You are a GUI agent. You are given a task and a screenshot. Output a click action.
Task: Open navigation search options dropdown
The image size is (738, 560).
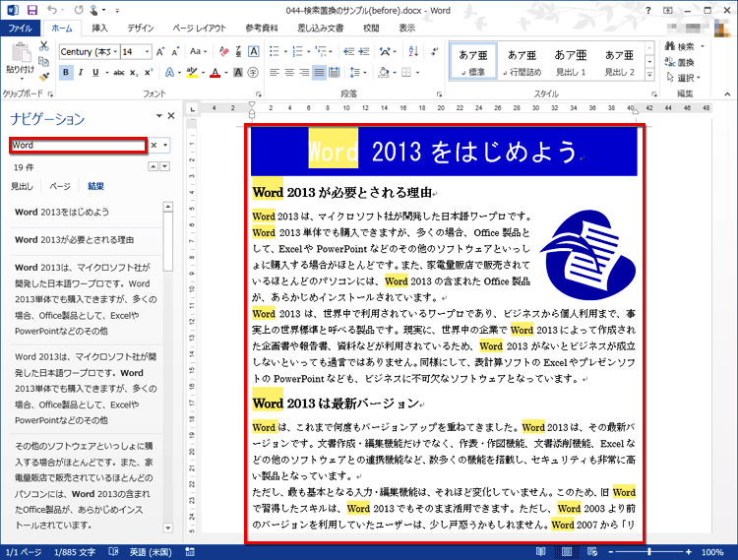pyautogui.click(x=165, y=145)
